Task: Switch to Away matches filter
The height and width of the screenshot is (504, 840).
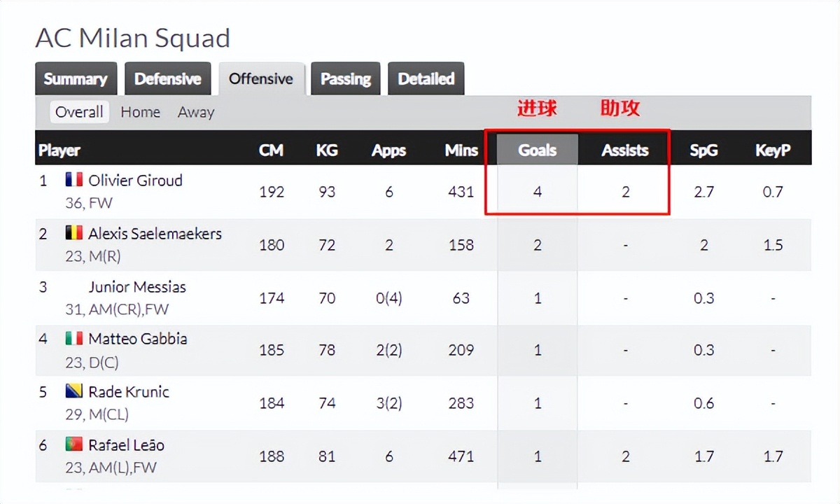Action: click(196, 112)
